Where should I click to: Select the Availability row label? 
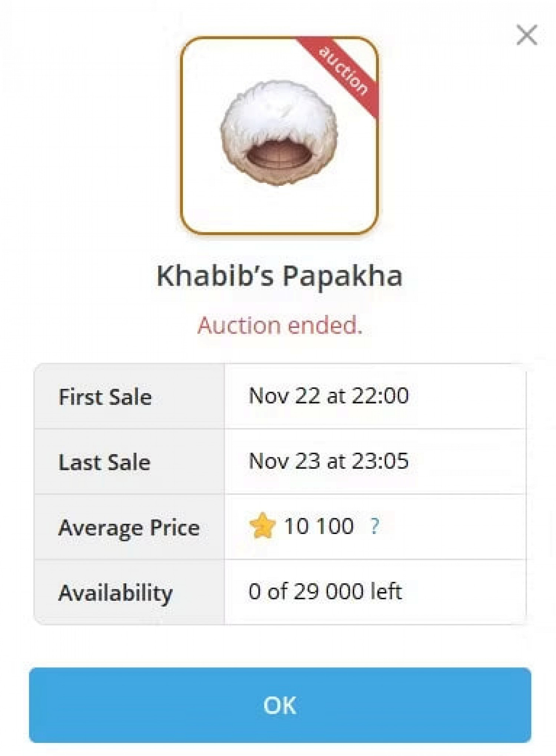pyautogui.click(x=116, y=593)
